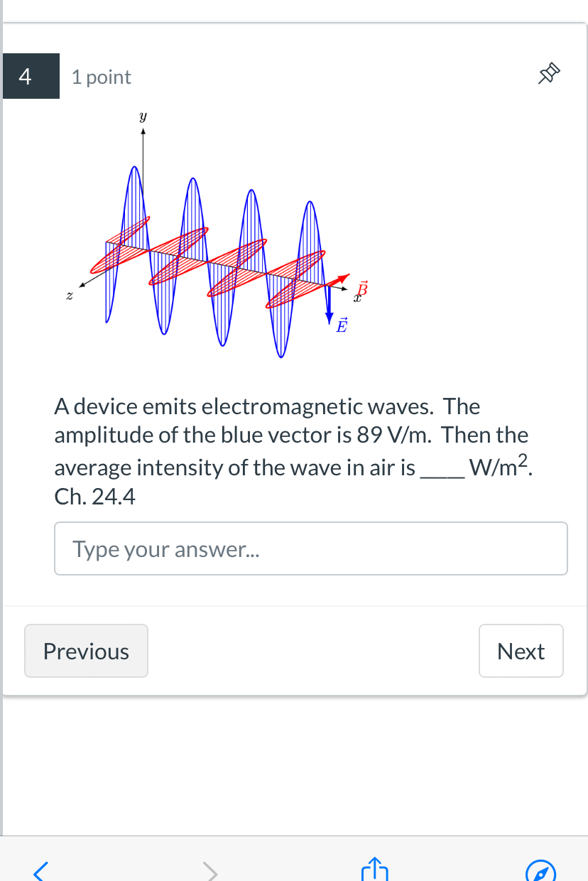The height and width of the screenshot is (881, 588).
Task: Pin question 4 using the pin icon
Action: [548, 74]
